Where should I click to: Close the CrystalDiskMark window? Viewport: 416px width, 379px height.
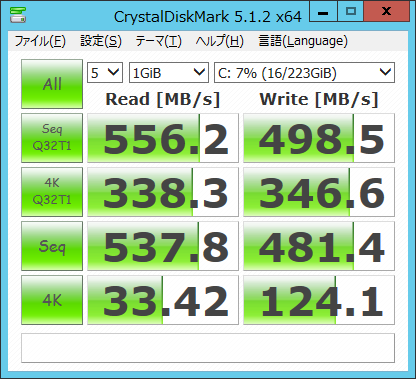click(x=386, y=12)
